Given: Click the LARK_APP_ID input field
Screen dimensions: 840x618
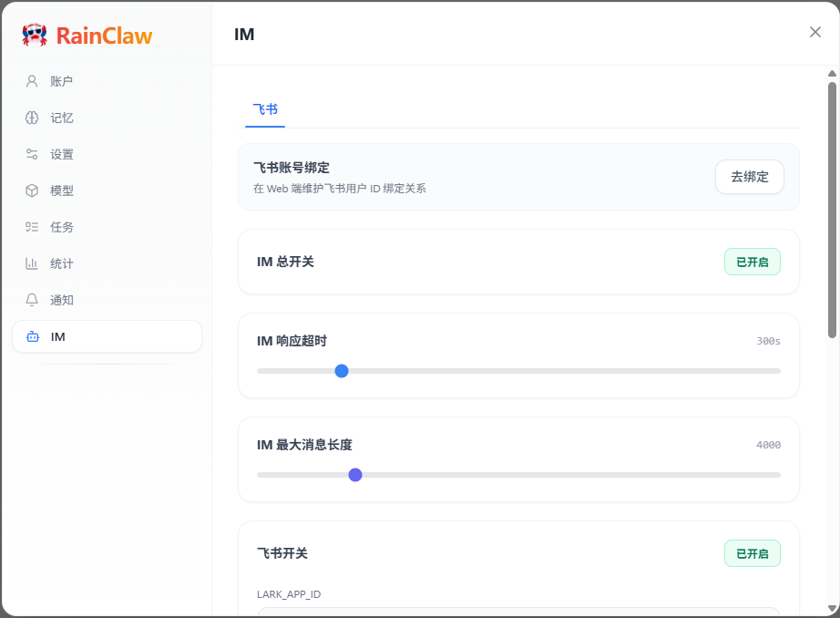Looking at the screenshot, I should [x=518, y=612].
